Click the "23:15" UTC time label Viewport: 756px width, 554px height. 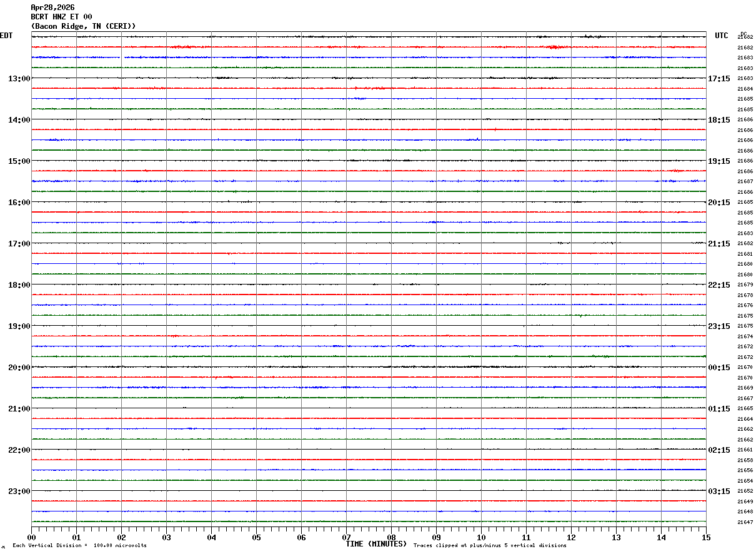719,326
